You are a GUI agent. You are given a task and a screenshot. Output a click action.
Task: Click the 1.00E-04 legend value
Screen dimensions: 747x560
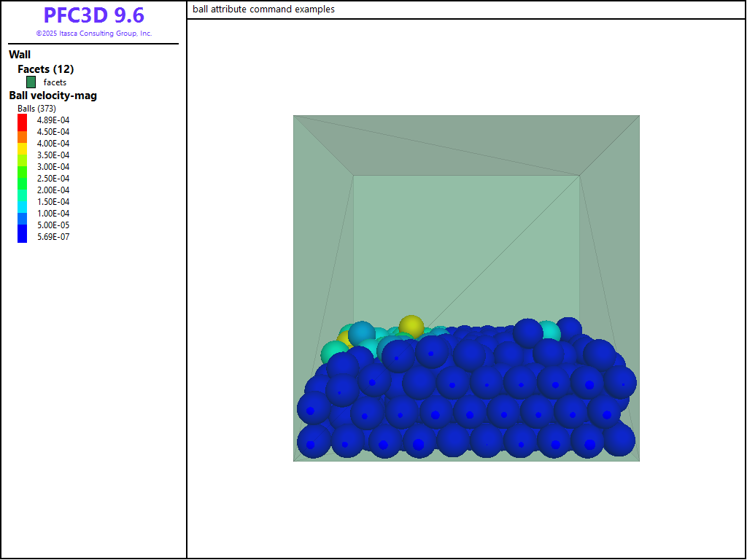(53, 214)
